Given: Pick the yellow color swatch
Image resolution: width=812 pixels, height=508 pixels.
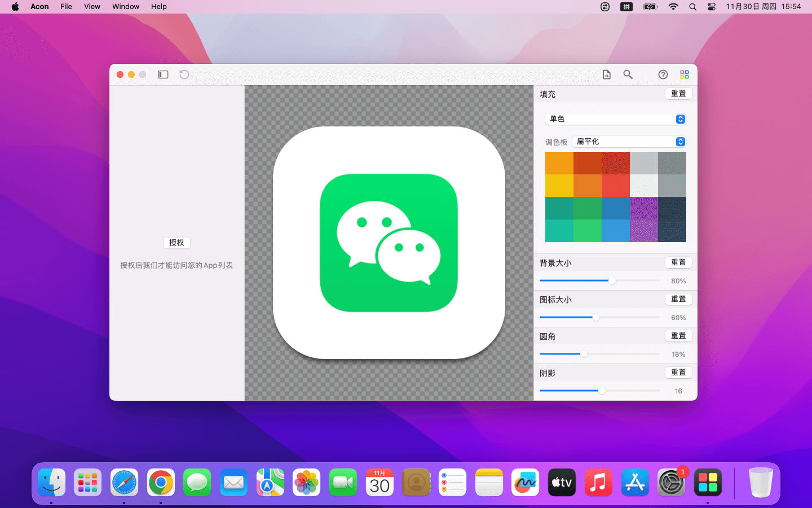Looking at the screenshot, I should coord(559,186).
